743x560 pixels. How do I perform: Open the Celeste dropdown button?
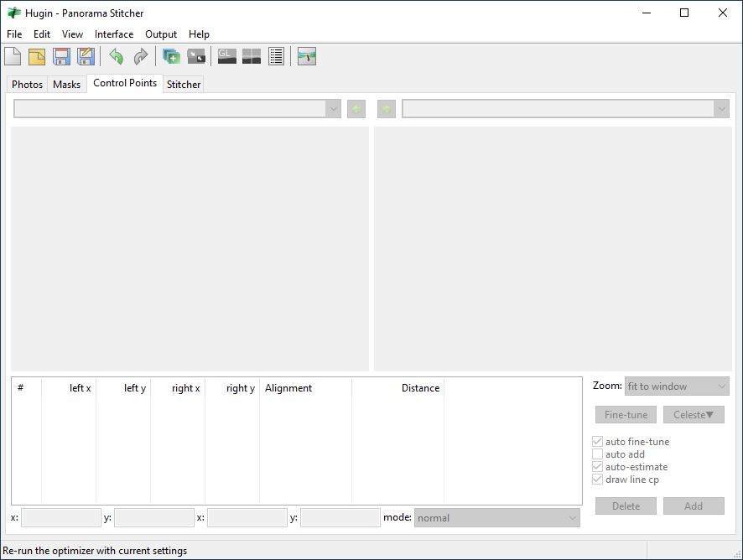(x=694, y=415)
